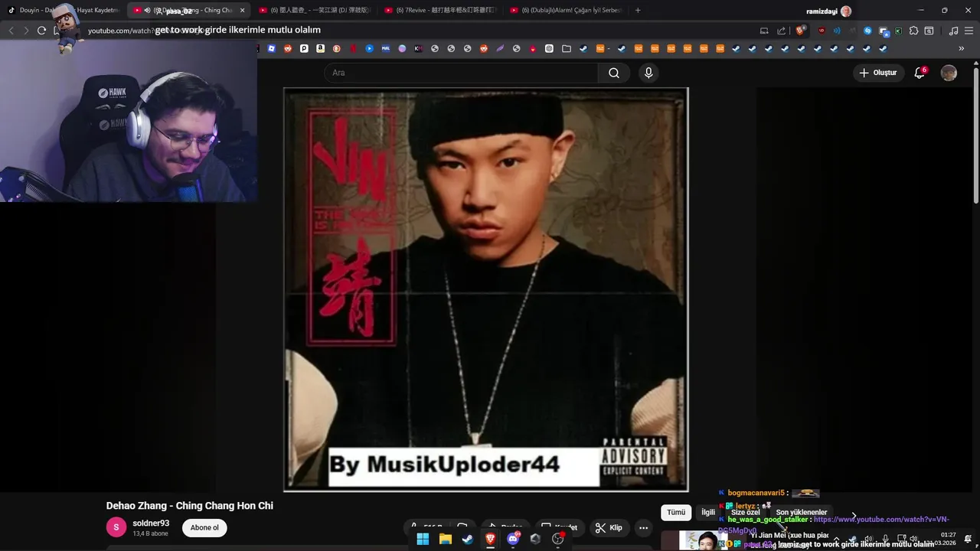
Task: Open the browser hamburger main menu
Action: [x=969, y=31]
